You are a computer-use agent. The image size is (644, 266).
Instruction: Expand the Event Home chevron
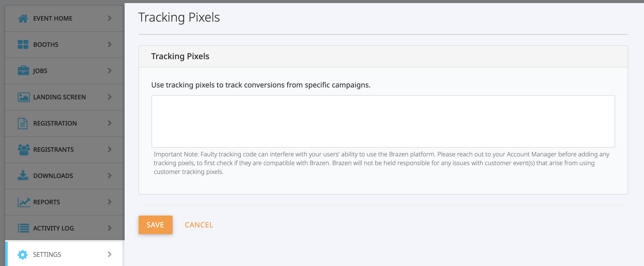pyautogui.click(x=110, y=18)
